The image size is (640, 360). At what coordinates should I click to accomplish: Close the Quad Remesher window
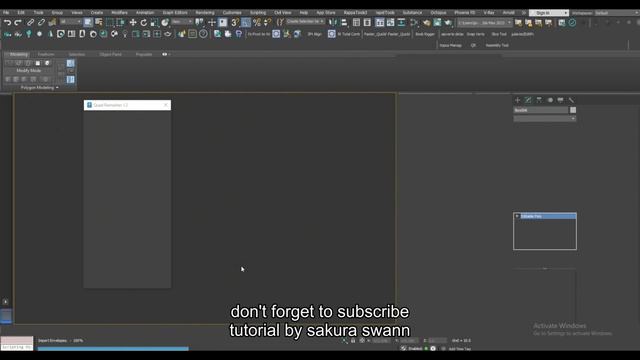(x=166, y=105)
